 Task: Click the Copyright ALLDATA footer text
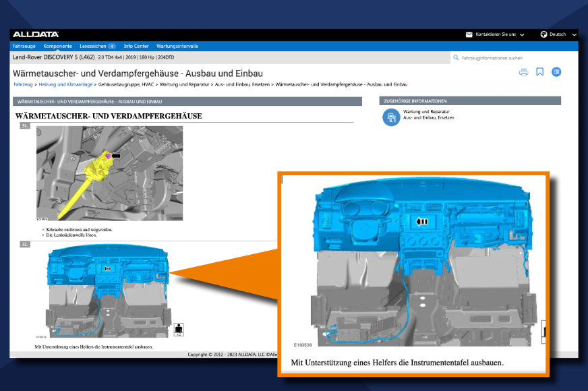[x=233, y=355]
